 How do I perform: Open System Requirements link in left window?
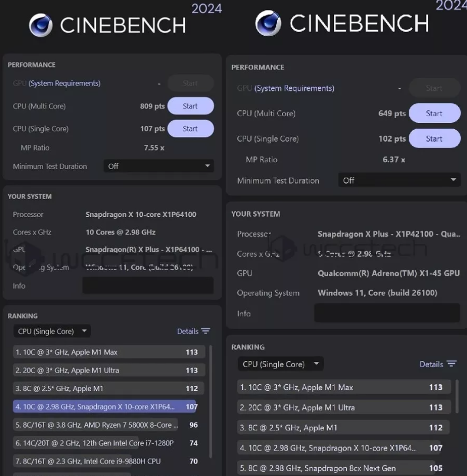tap(64, 83)
